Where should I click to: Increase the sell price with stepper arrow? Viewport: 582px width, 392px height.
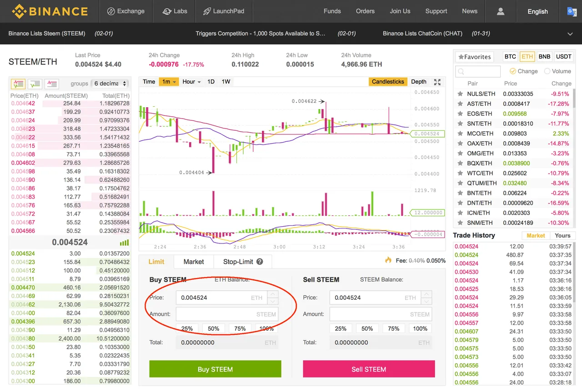click(x=426, y=294)
